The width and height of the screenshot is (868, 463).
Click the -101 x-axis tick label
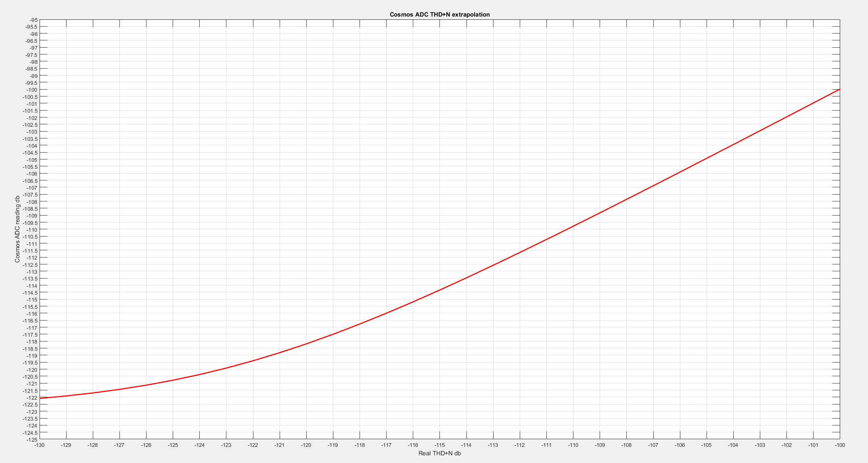click(813, 445)
